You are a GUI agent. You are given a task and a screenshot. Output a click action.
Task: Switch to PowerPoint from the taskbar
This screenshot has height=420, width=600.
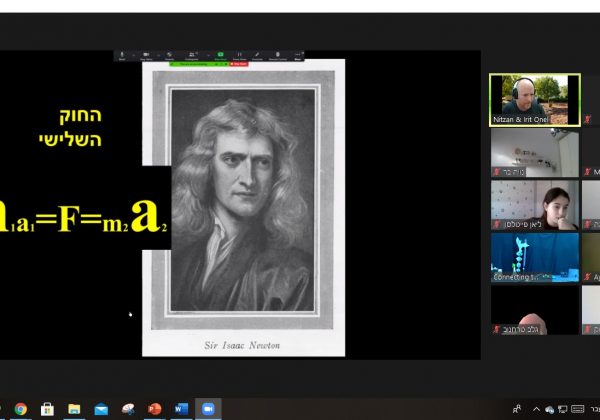point(155,409)
